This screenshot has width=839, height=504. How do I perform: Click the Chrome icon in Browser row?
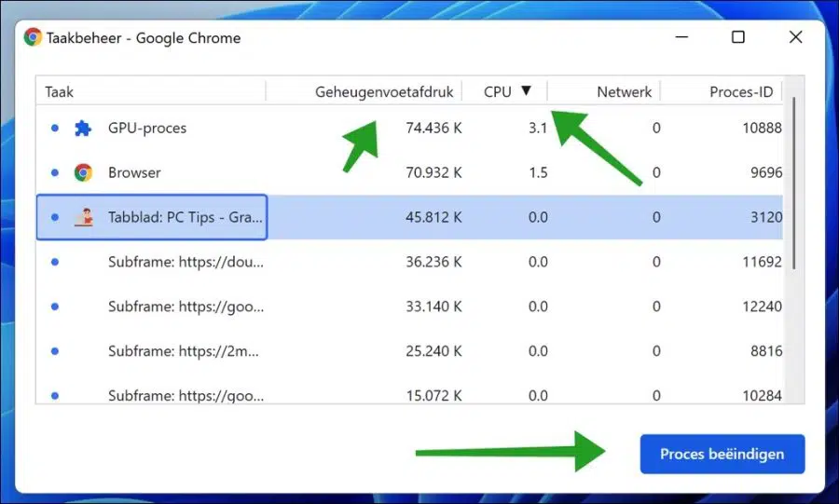click(x=83, y=172)
